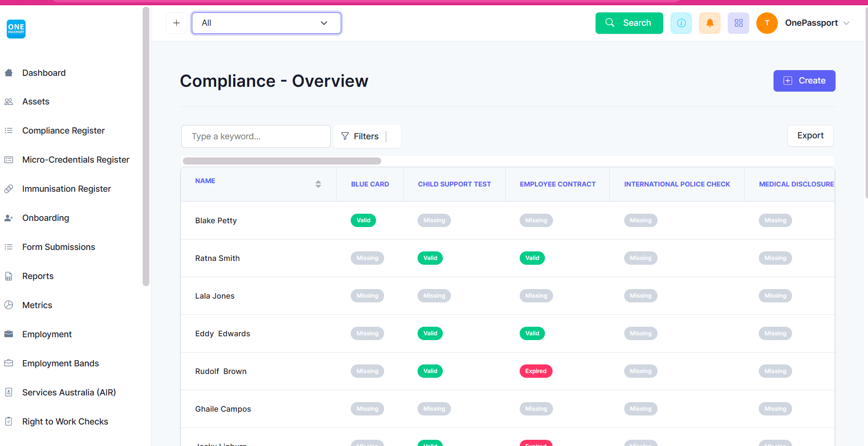Click the name Eddy Edwards

[222, 333]
